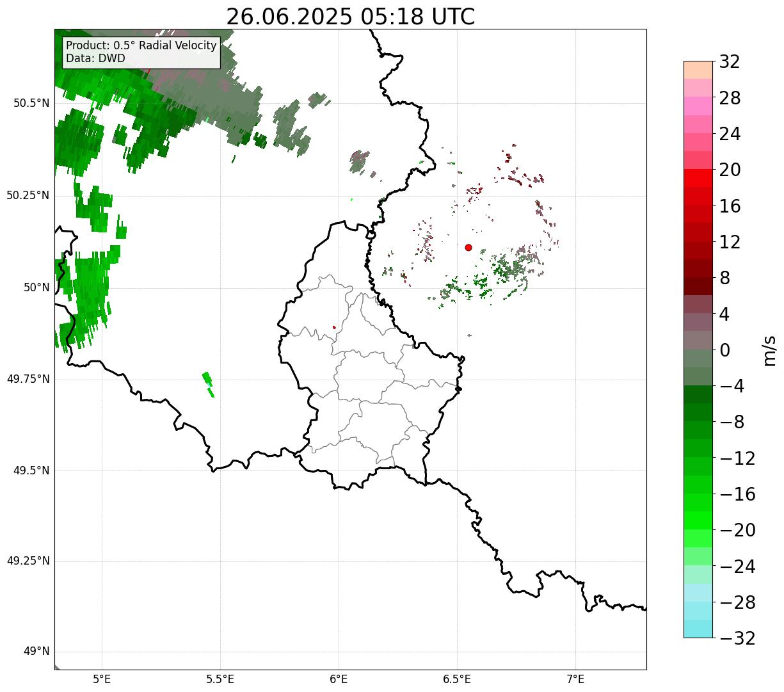Image resolution: width=784 pixels, height=692 pixels.
Task: Click the colorbar tick label 32
Action: [730, 61]
